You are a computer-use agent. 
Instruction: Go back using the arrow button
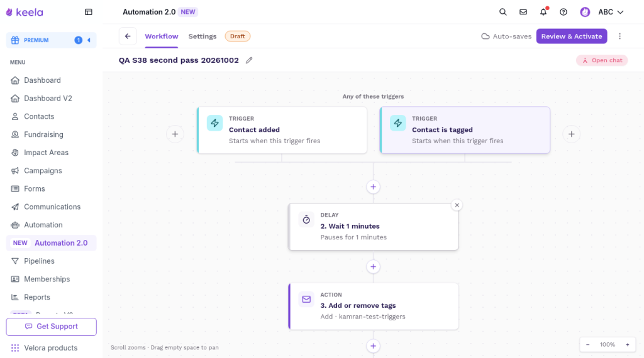(128, 36)
